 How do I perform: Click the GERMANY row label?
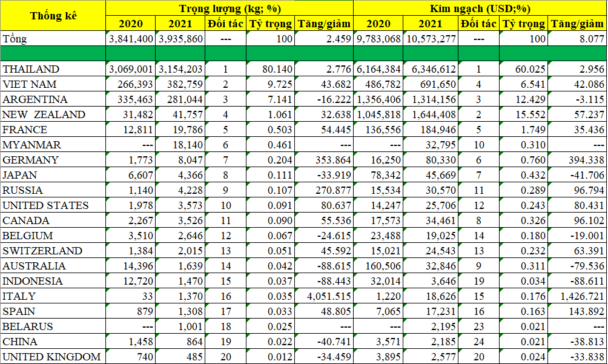(53, 160)
